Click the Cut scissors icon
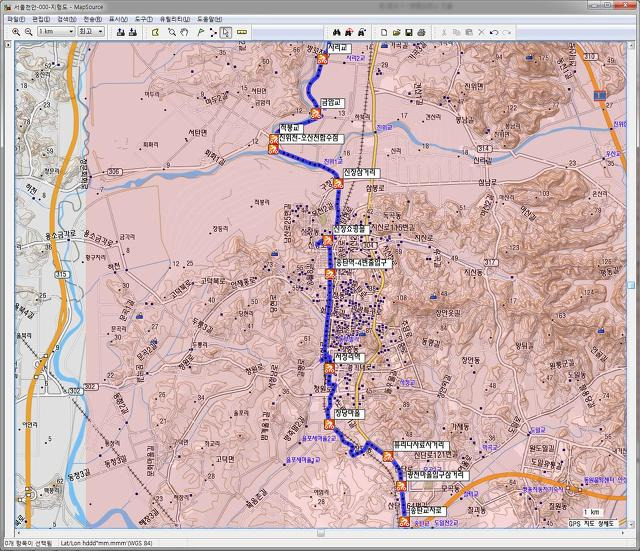The image size is (640, 551). [x=444, y=32]
